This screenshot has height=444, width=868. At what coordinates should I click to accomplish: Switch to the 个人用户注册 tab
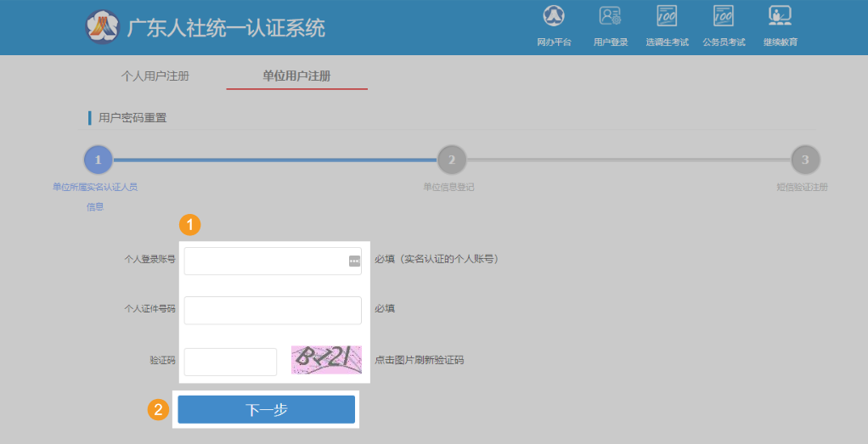tap(155, 76)
